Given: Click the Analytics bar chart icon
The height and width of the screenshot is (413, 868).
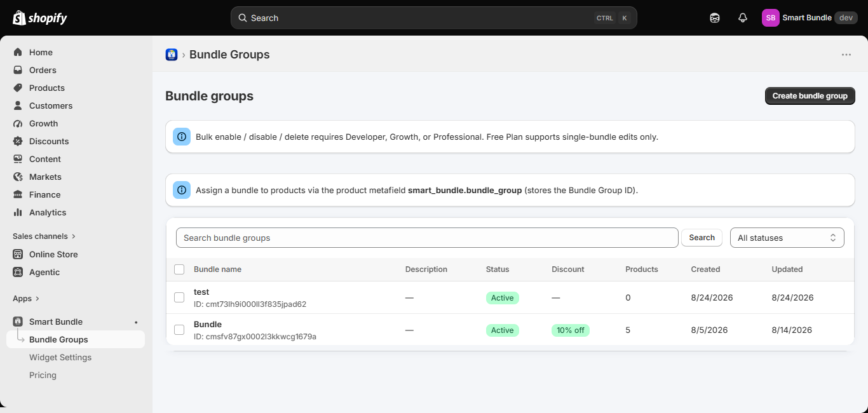Looking at the screenshot, I should (x=18, y=212).
